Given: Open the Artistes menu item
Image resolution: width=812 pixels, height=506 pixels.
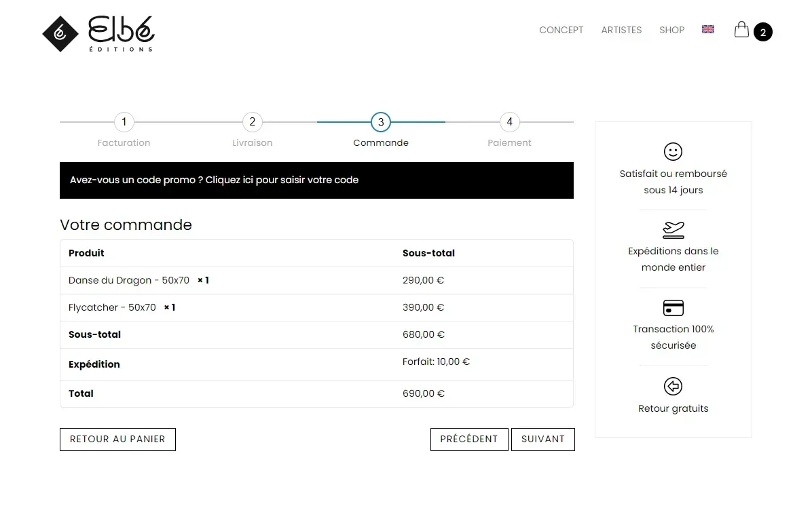Looking at the screenshot, I should pyautogui.click(x=621, y=30).
